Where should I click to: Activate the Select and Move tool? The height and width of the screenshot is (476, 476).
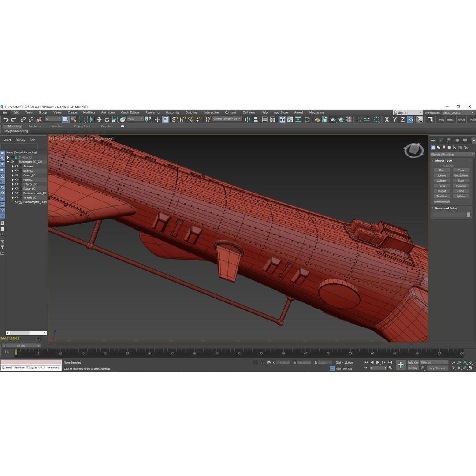click(x=99, y=119)
